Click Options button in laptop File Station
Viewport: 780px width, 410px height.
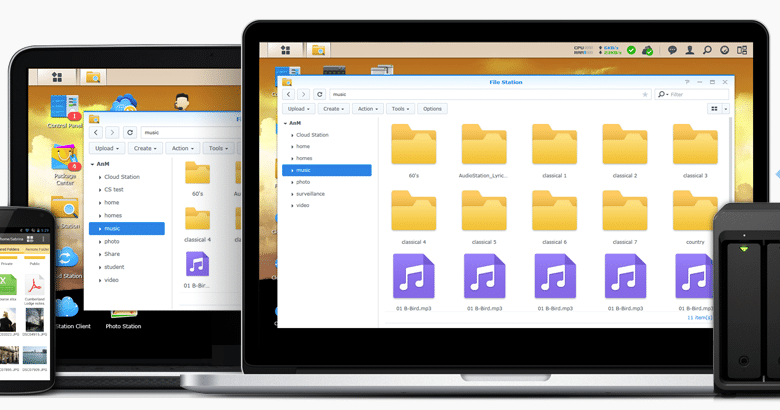click(432, 108)
